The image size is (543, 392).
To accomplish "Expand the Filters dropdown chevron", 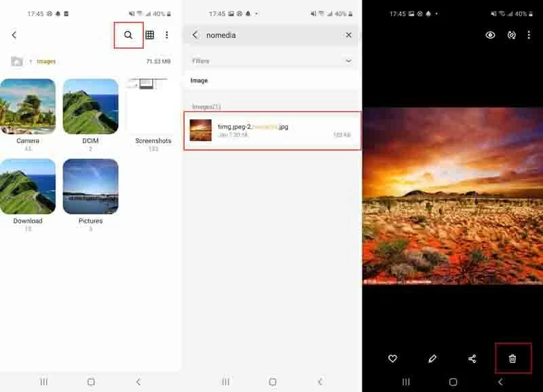I will tap(349, 61).
